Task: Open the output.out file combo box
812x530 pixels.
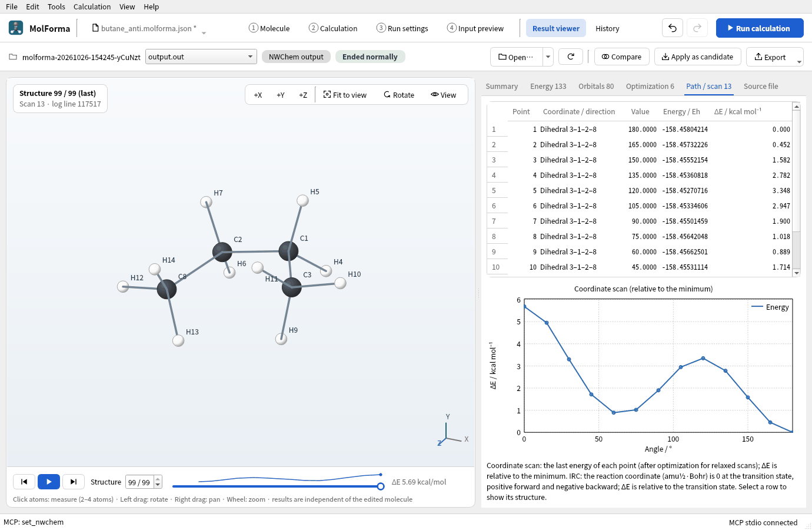Action: click(201, 57)
